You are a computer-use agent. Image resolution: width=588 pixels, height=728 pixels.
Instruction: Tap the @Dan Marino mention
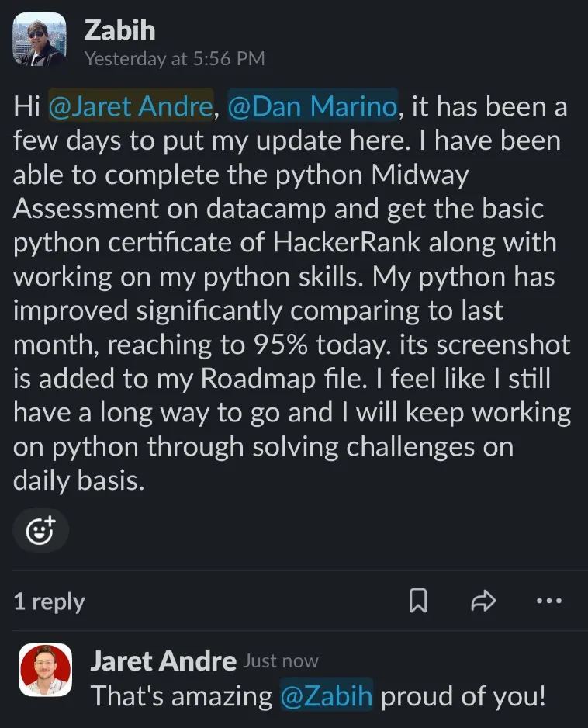[313, 106]
